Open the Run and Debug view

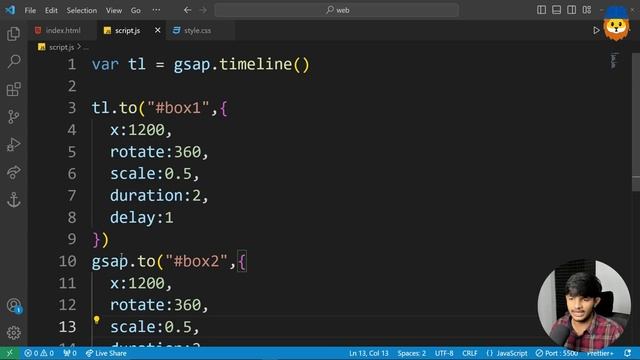(x=13, y=144)
